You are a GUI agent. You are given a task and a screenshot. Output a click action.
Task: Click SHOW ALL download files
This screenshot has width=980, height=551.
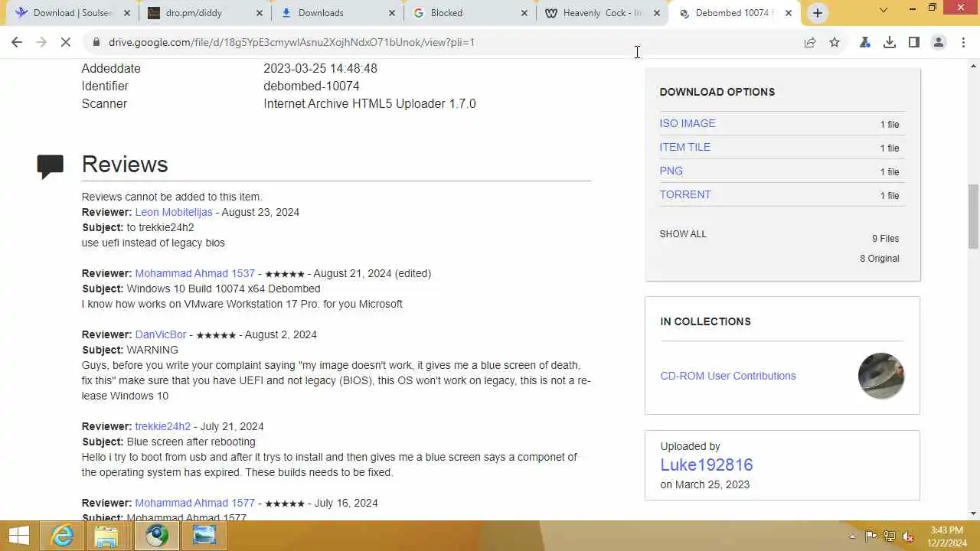(683, 233)
